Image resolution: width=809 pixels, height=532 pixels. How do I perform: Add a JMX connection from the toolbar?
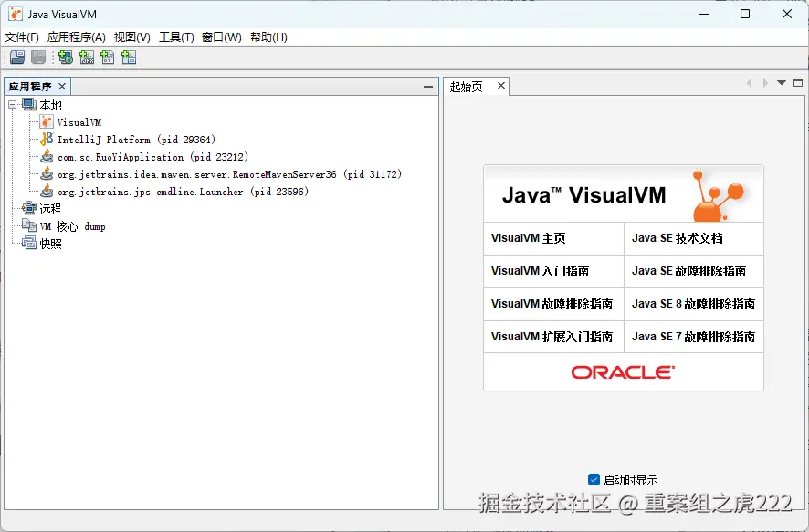pos(86,57)
